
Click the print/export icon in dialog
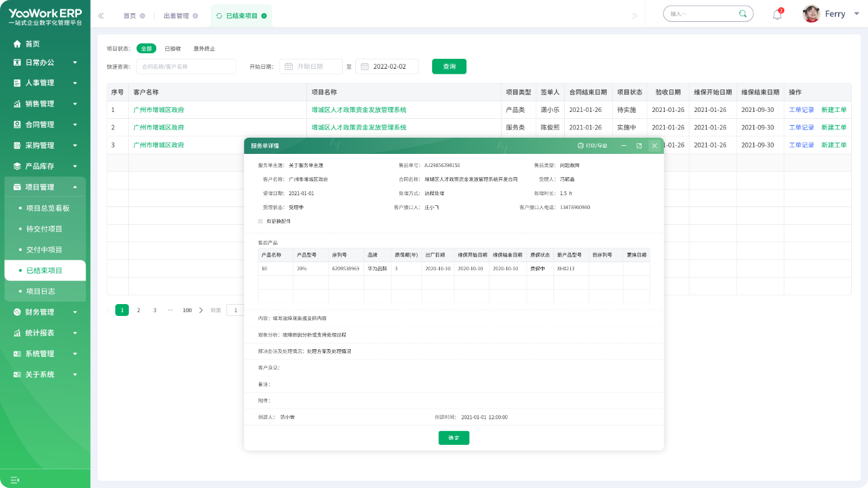(580, 146)
